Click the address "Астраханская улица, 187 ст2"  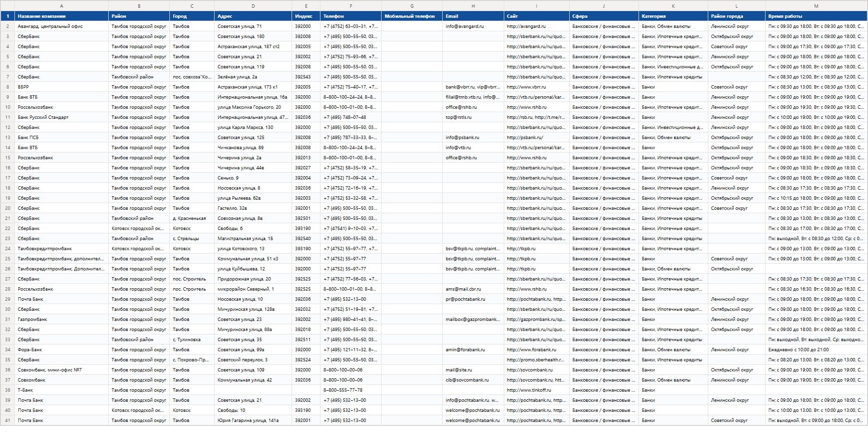tap(253, 47)
